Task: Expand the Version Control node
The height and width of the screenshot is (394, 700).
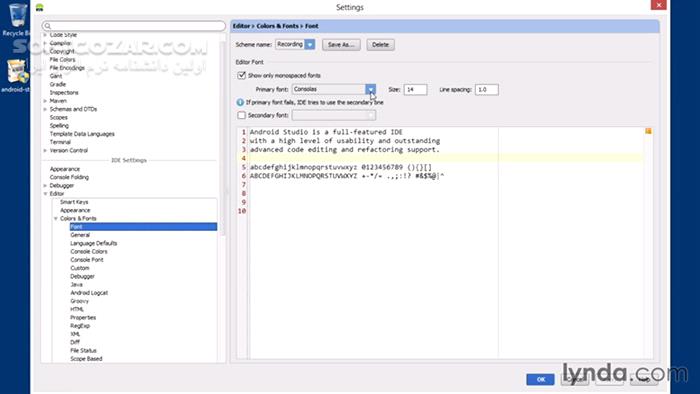Action: (x=45, y=150)
